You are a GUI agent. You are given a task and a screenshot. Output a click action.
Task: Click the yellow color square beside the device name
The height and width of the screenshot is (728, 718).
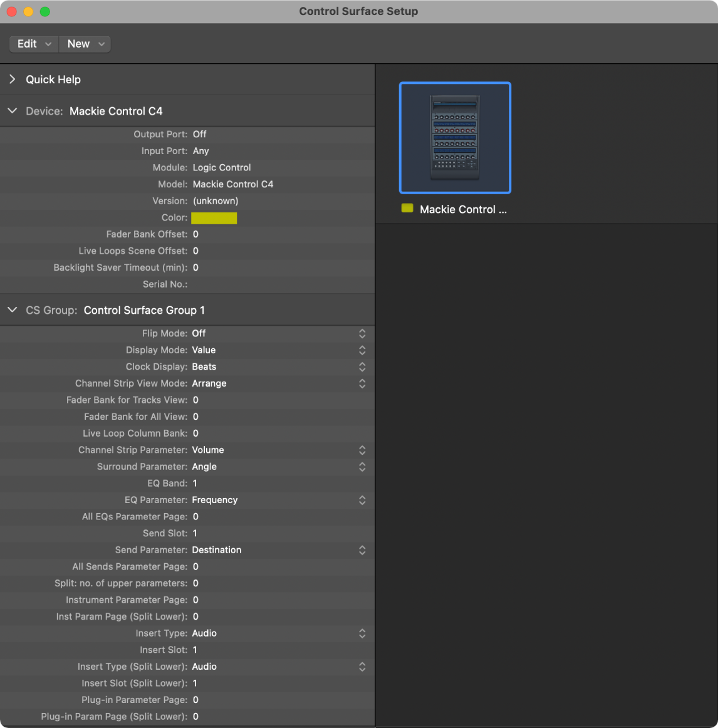pyautogui.click(x=407, y=209)
